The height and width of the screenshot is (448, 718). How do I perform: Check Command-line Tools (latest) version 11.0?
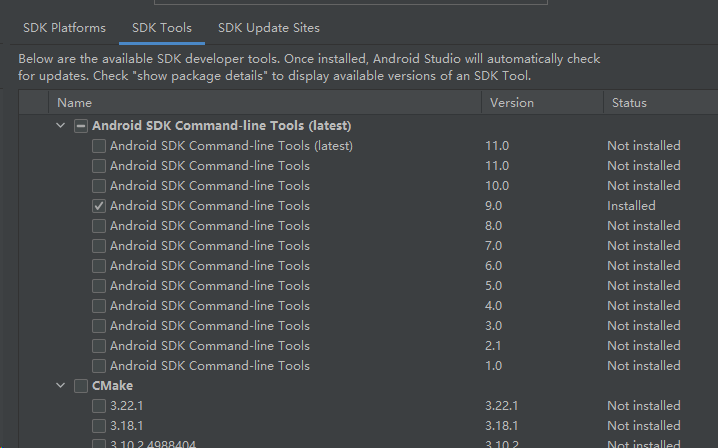click(x=99, y=146)
